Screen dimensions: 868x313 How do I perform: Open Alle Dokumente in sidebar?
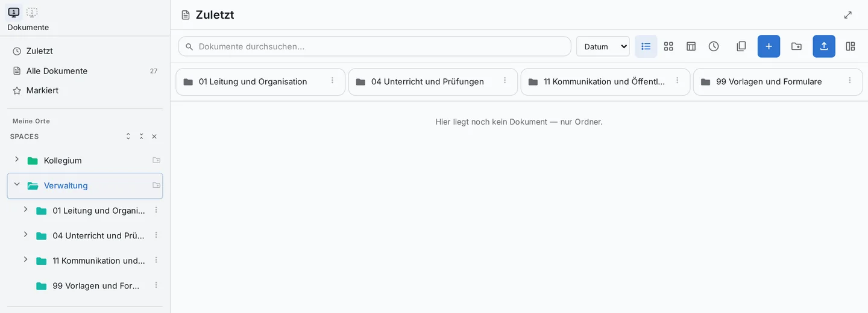tap(85, 71)
